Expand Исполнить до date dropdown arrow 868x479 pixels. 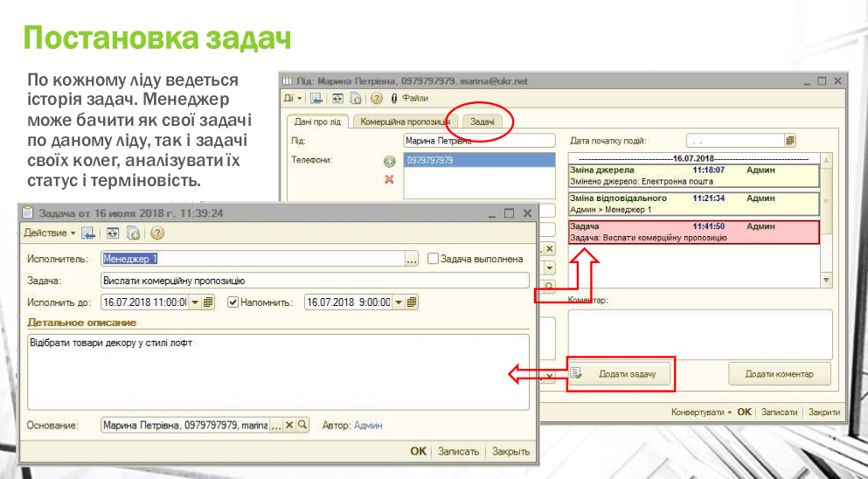coord(195,302)
